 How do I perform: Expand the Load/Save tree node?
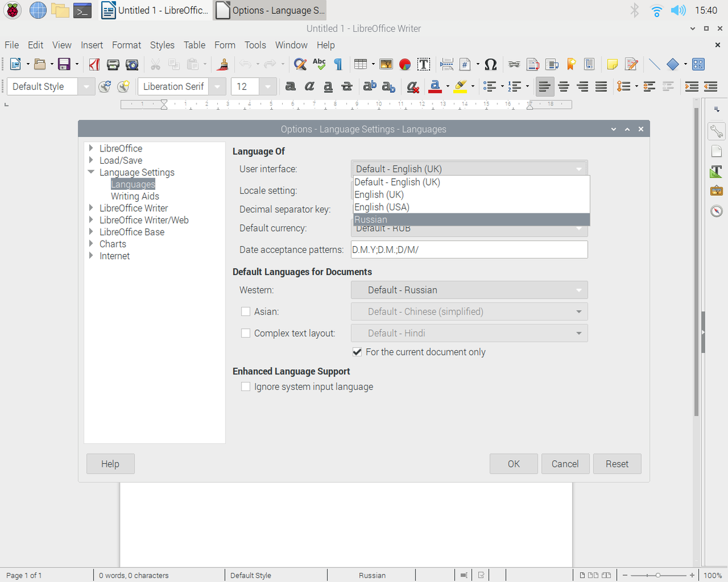(x=91, y=161)
